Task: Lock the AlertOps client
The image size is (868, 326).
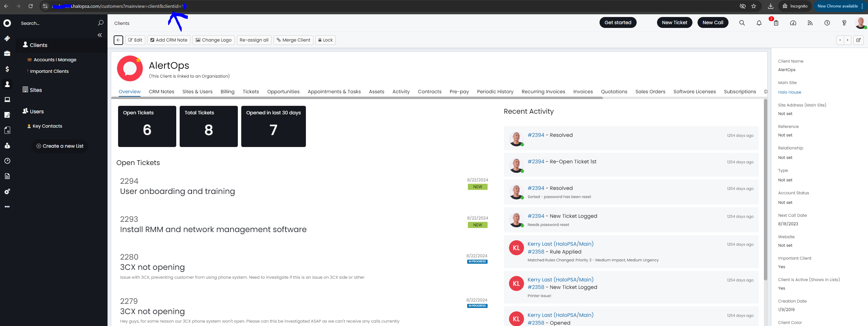Action: pos(325,40)
